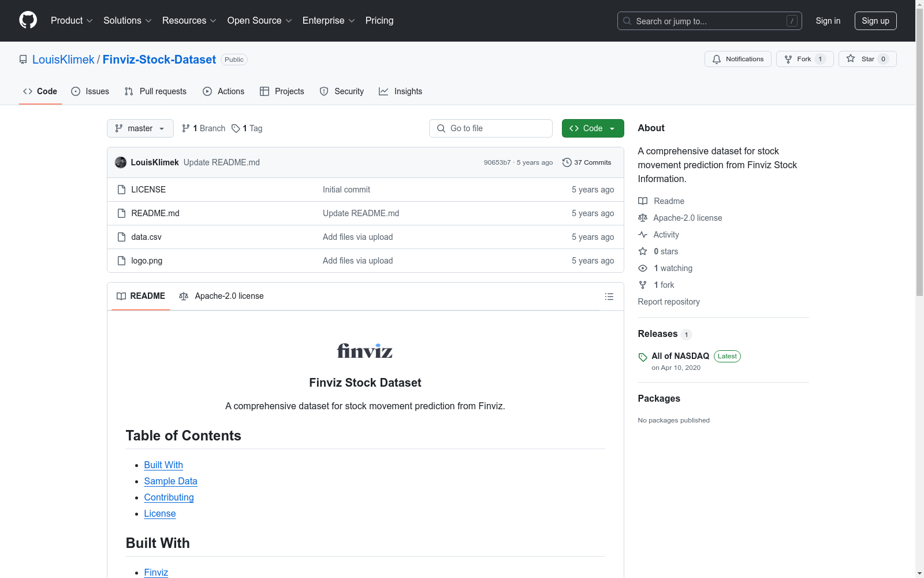Switch to the Apache-2.0 license tab

222,296
